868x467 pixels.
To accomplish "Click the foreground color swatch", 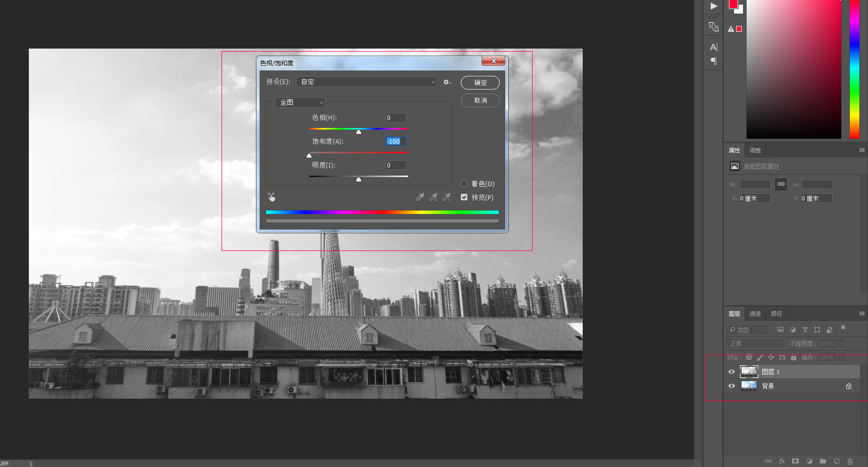I will click(x=733, y=4).
